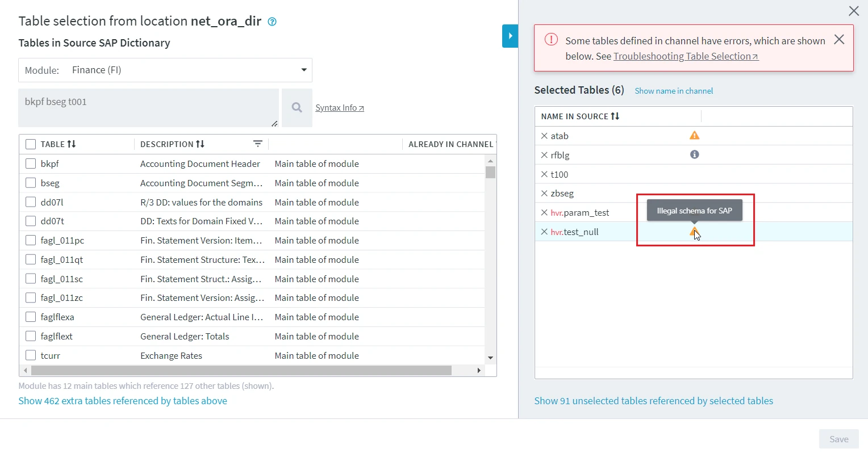Viewport: 868px width, 457px height.
Task: Check the bkpf table checkbox
Action: (x=31, y=164)
